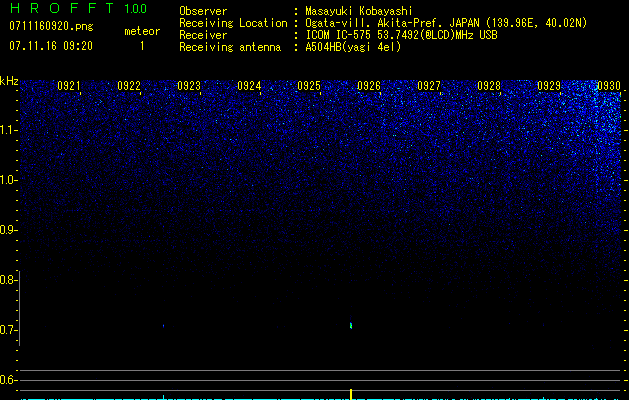Click the 0.9 kHz axis label
Screen dimensions: 629x400
tap(8, 230)
